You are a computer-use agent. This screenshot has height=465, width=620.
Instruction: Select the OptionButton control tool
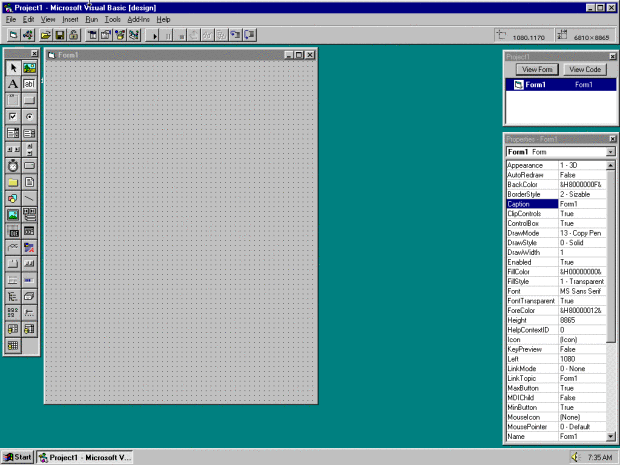(29, 116)
